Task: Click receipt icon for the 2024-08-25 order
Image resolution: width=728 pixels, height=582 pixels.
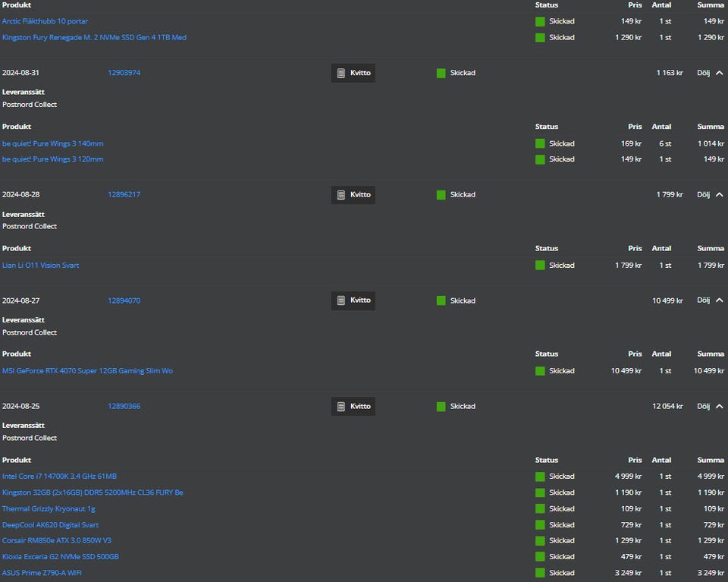Action: point(340,407)
